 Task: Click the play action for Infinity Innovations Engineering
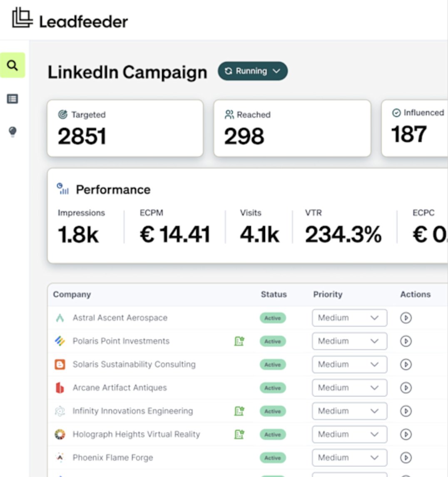pyautogui.click(x=406, y=411)
